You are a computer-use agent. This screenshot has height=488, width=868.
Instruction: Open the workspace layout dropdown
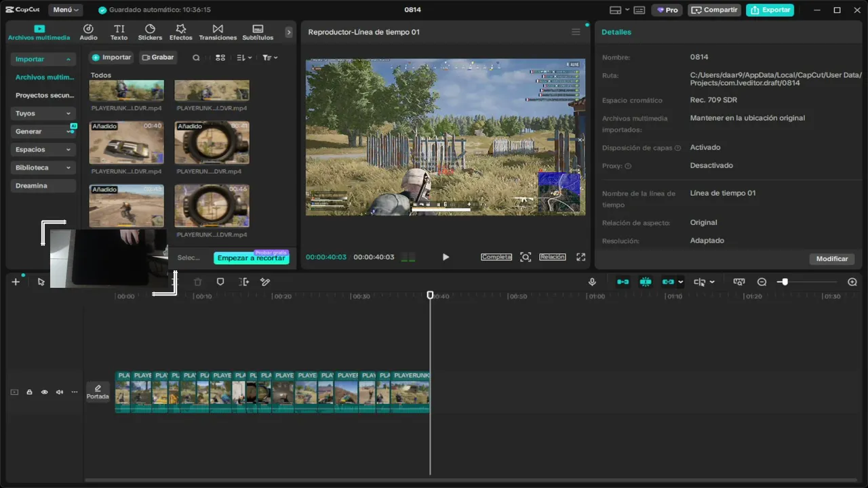619,10
